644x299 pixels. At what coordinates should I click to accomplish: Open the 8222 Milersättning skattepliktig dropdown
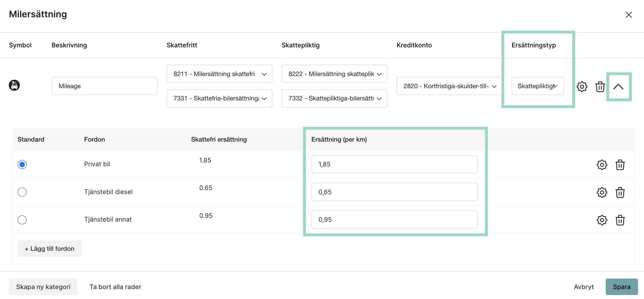[x=334, y=74]
